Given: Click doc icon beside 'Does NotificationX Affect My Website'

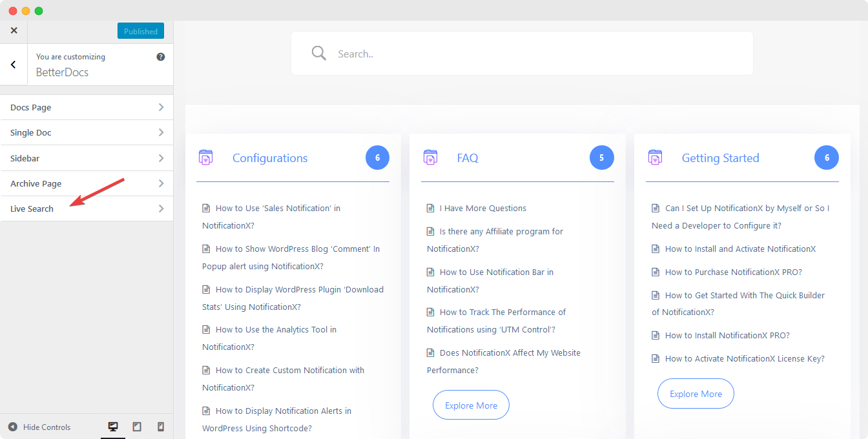Looking at the screenshot, I should 431,352.
